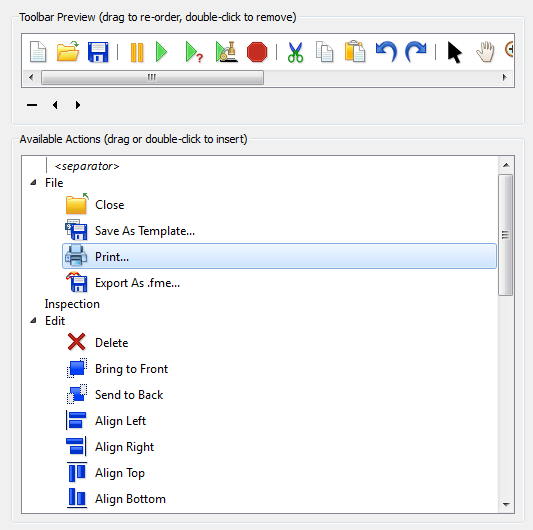Viewport: 533px width, 530px height.
Task: Click the minus remove button below preview
Action: (32, 105)
